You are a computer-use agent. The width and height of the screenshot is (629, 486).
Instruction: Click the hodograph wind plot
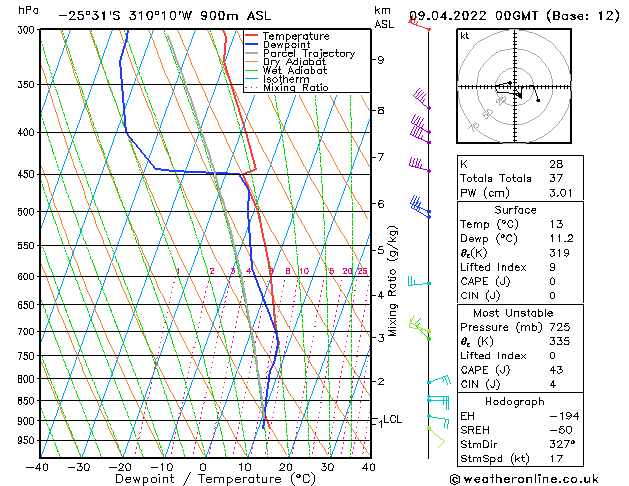click(x=514, y=86)
